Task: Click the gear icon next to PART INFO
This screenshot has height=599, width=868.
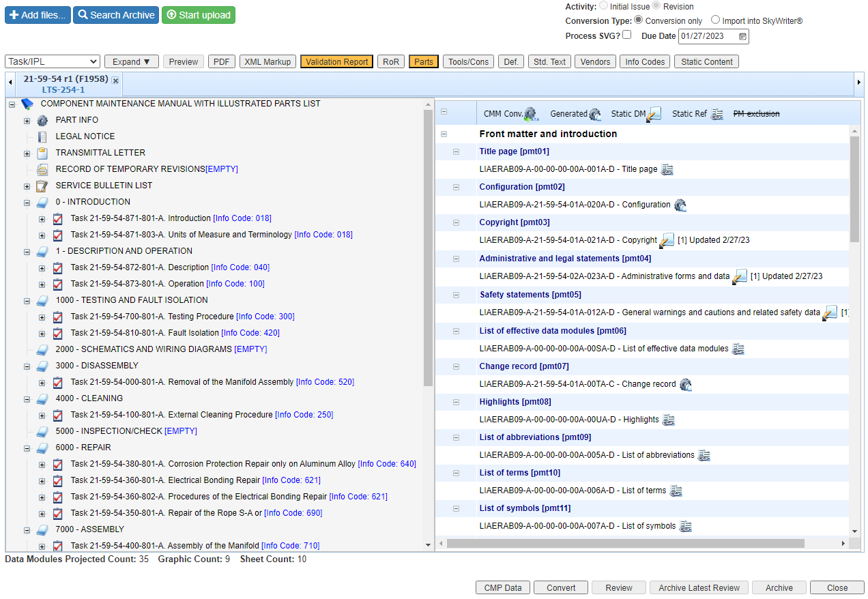Action: pos(42,120)
